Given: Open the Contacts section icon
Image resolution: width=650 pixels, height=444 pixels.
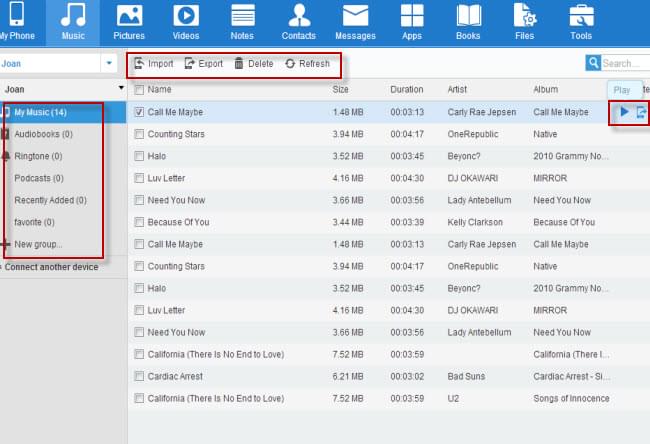Looking at the screenshot, I should point(298,16).
